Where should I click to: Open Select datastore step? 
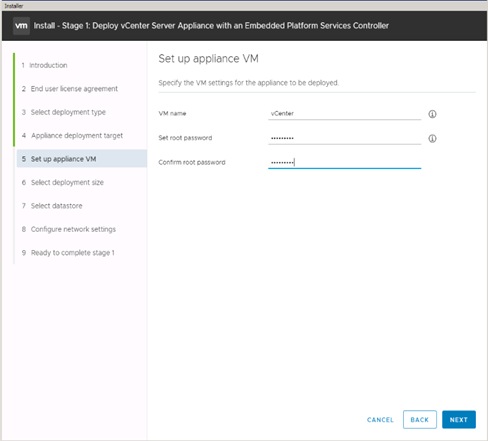(x=52, y=206)
